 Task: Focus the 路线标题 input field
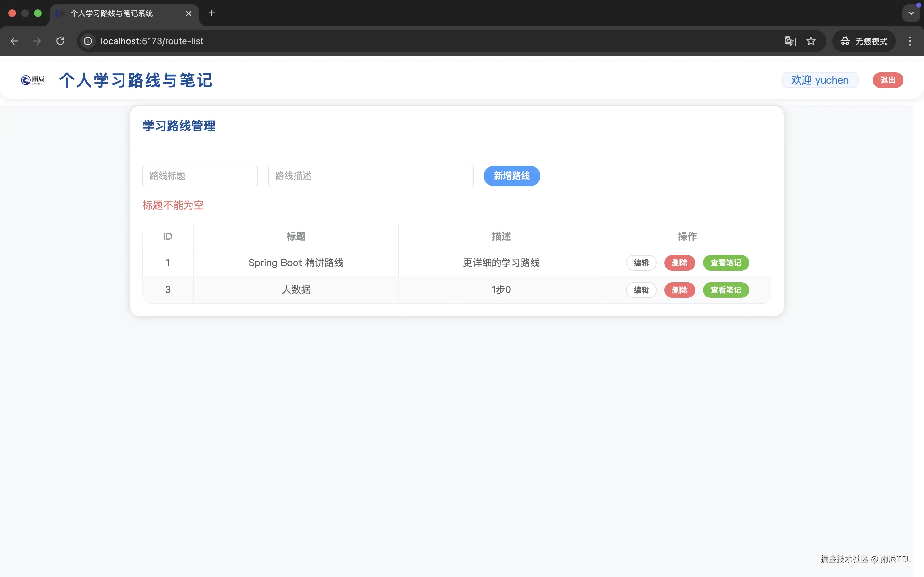(x=200, y=176)
